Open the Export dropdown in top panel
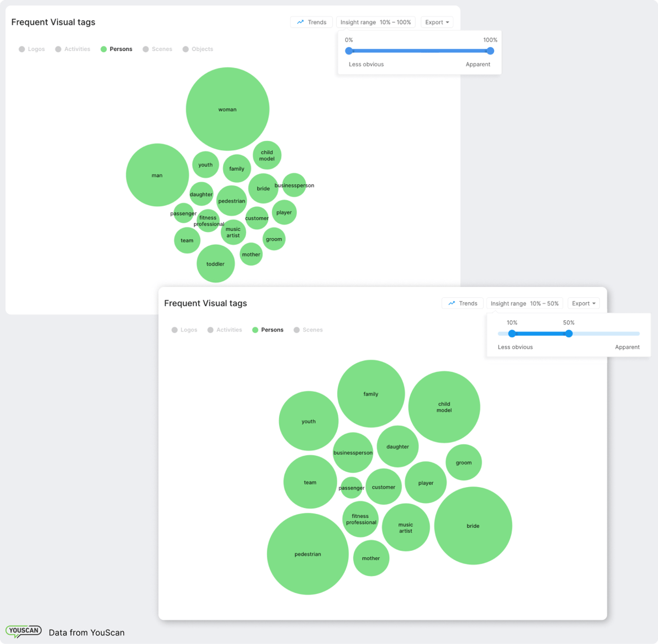Viewport: 658px width, 644px height. click(437, 22)
